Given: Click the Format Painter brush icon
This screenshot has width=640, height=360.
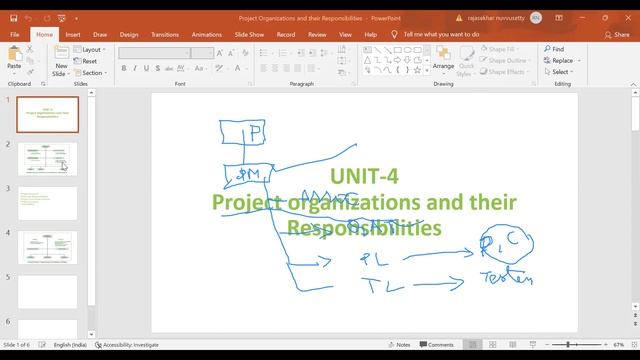Looking at the screenshot, I should (30, 72).
